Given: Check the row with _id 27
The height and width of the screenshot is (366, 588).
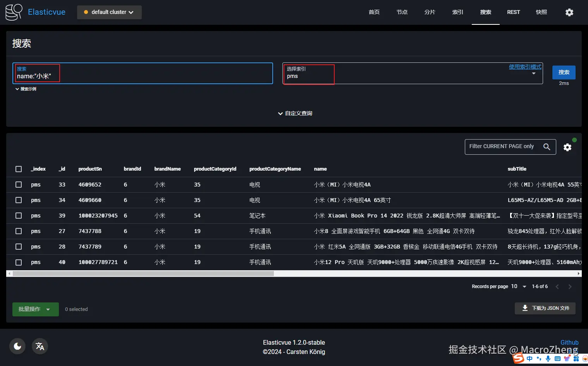Looking at the screenshot, I should (19, 231).
